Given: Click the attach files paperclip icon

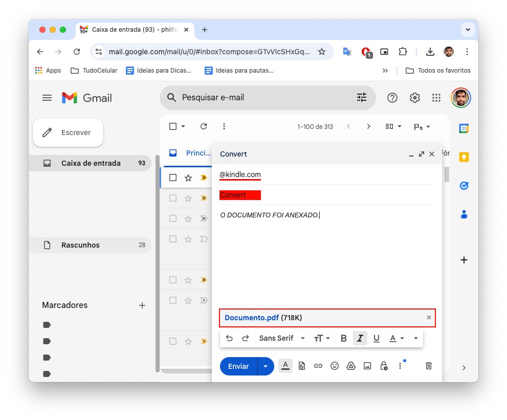Looking at the screenshot, I should click(x=302, y=366).
